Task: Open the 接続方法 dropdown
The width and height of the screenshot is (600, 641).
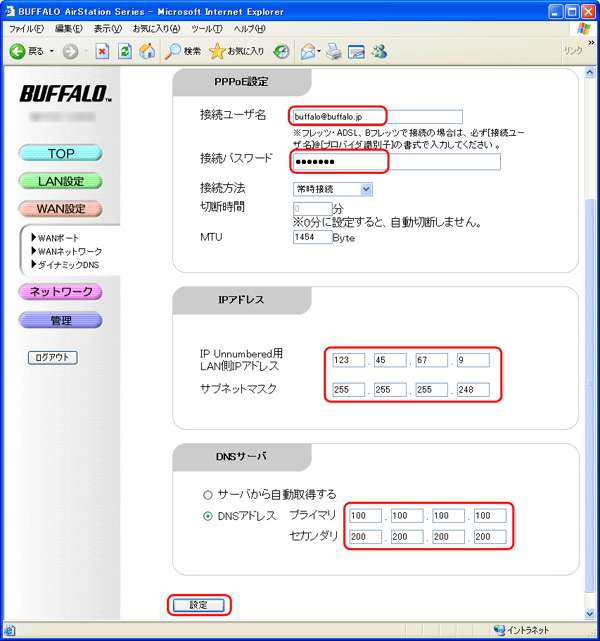Action: (332, 189)
